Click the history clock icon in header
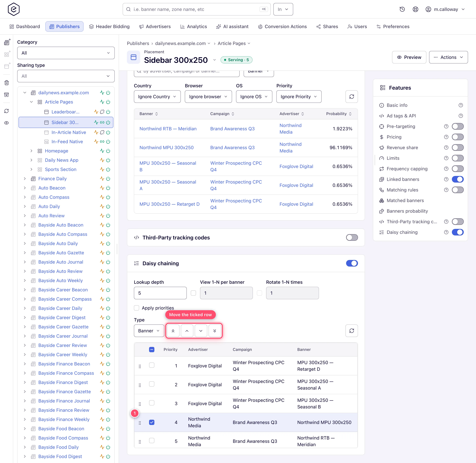 pos(402,9)
